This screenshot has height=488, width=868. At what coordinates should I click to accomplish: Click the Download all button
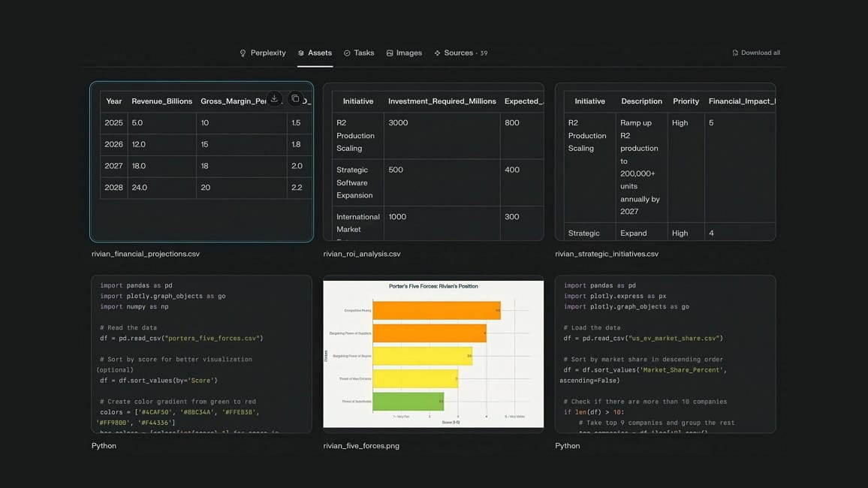(755, 53)
